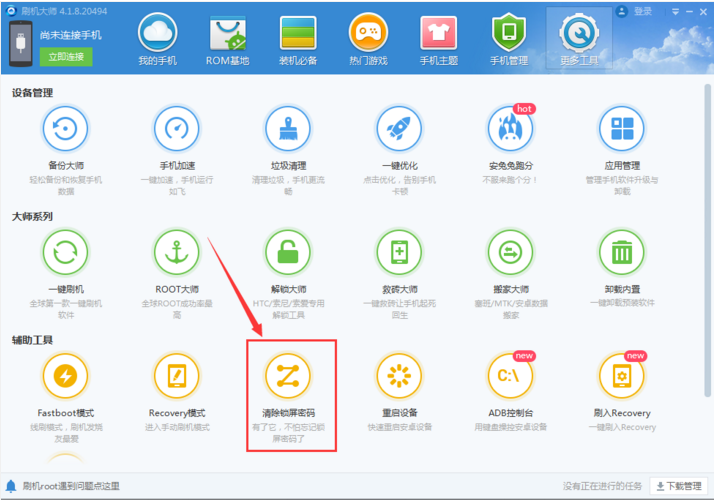Screen dimensions: 714x500
Task: Open 救砖大师 rescue icon
Action: (x=399, y=252)
